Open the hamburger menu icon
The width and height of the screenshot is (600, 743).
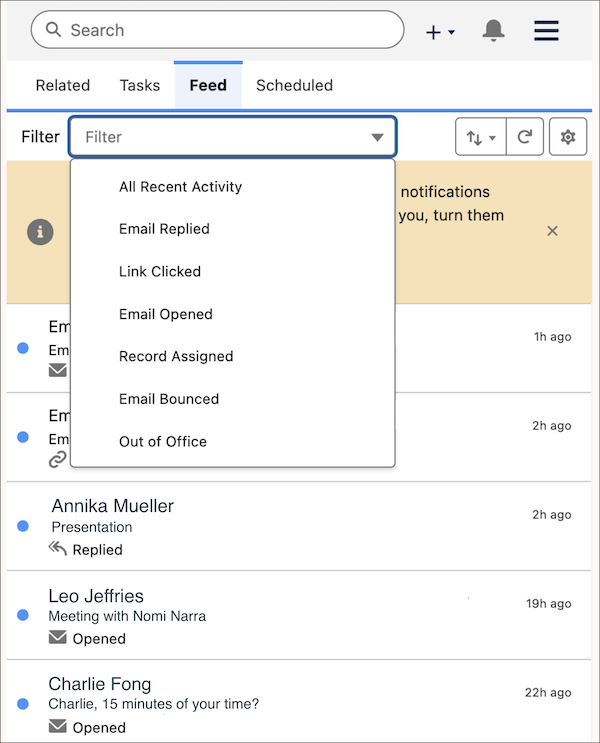click(x=546, y=31)
